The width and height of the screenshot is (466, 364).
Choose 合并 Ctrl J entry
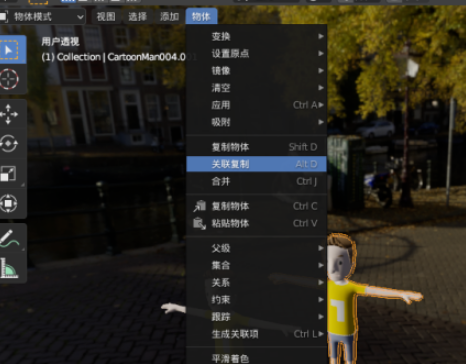point(256,181)
